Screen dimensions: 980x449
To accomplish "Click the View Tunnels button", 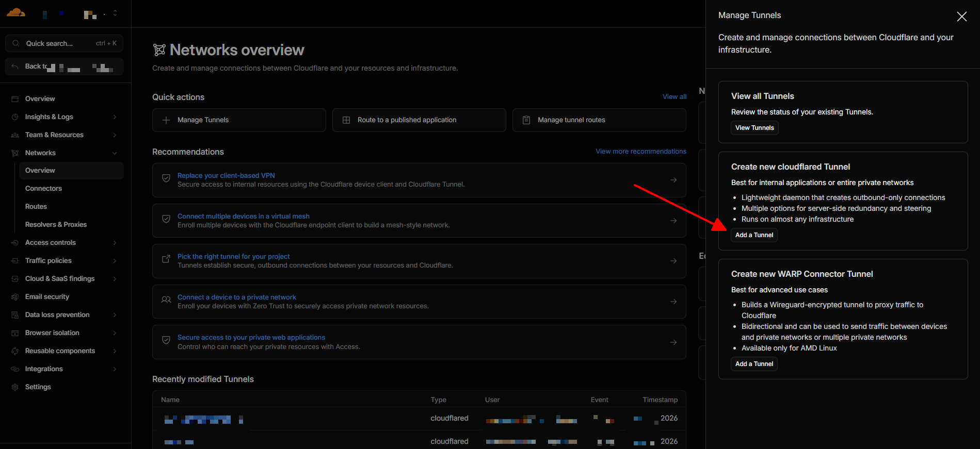I will point(754,128).
